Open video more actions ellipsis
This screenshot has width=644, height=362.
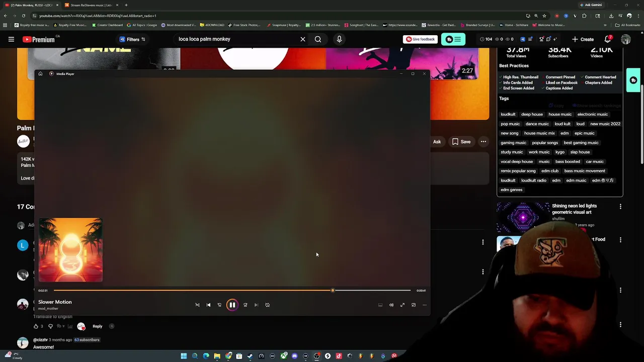click(x=484, y=142)
